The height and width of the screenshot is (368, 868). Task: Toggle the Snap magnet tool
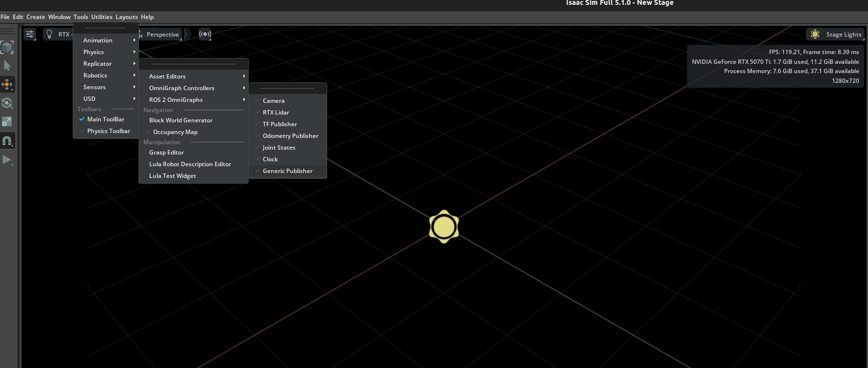point(7,141)
